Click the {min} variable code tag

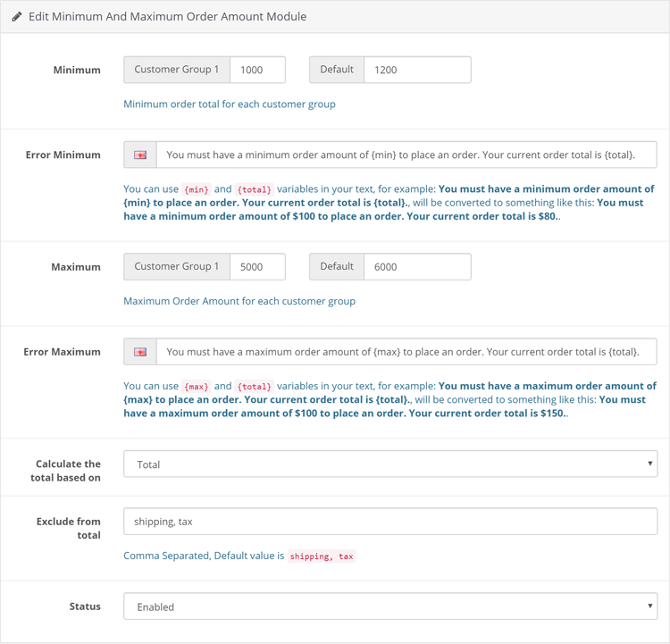pyautogui.click(x=197, y=189)
